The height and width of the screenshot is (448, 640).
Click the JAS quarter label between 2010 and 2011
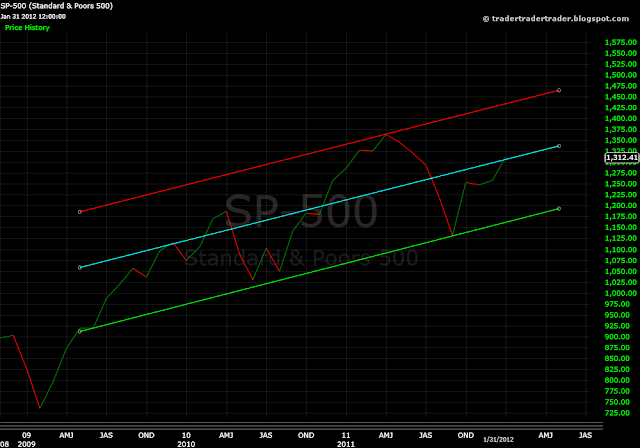(x=266, y=435)
